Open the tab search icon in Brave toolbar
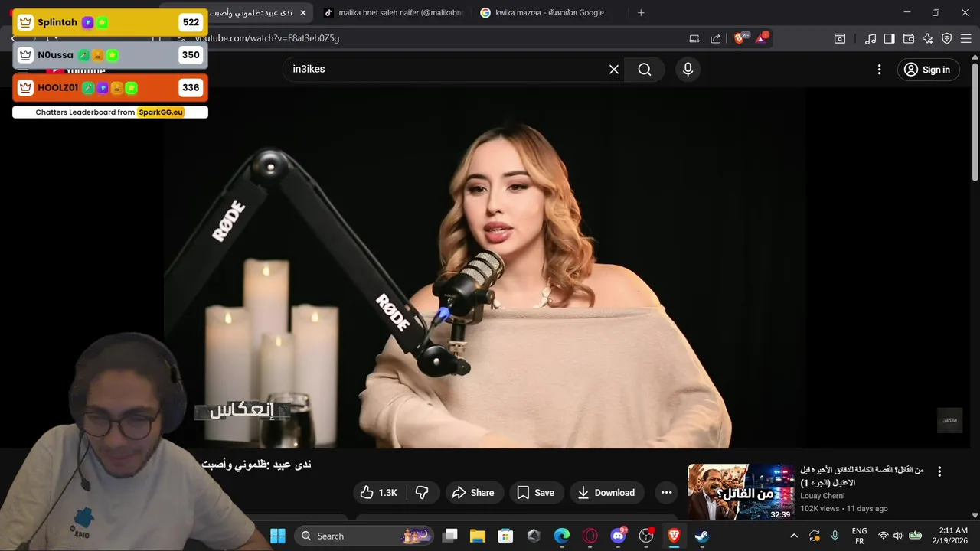This screenshot has height=551, width=980. tap(840, 38)
